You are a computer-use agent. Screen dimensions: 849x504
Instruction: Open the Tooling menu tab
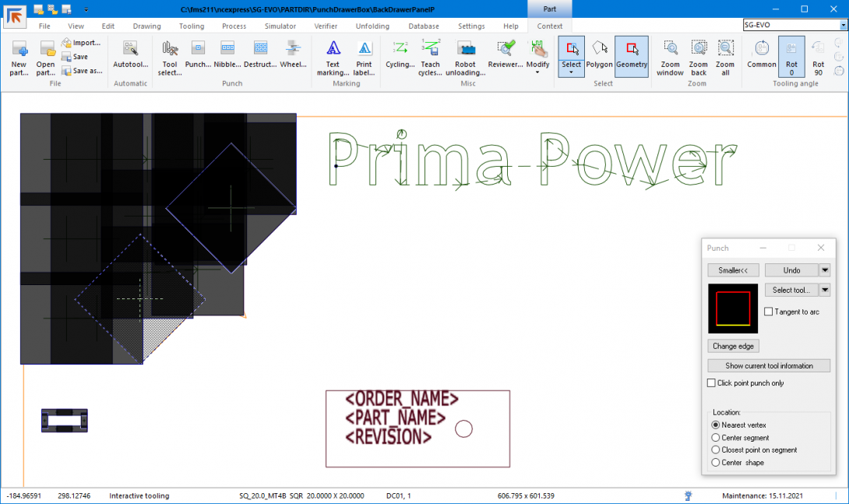[192, 26]
